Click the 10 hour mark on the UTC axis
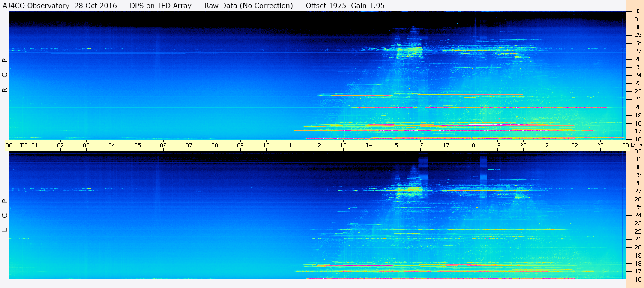Screen dimensions: 644x288 (x=266, y=145)
